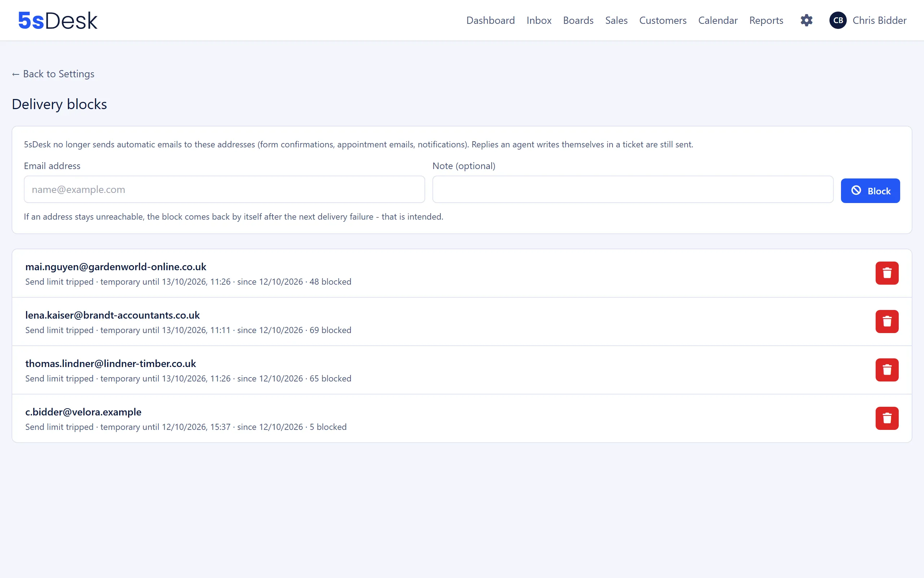Screen dimensions: 924x578
Task: Click the '5 blocked' status line
Action: [186, 427]
